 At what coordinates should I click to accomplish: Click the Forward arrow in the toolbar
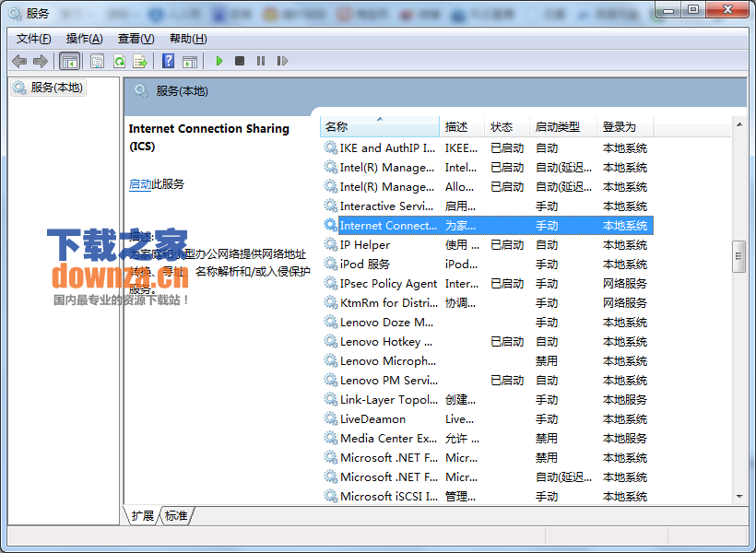pos(41,61)
